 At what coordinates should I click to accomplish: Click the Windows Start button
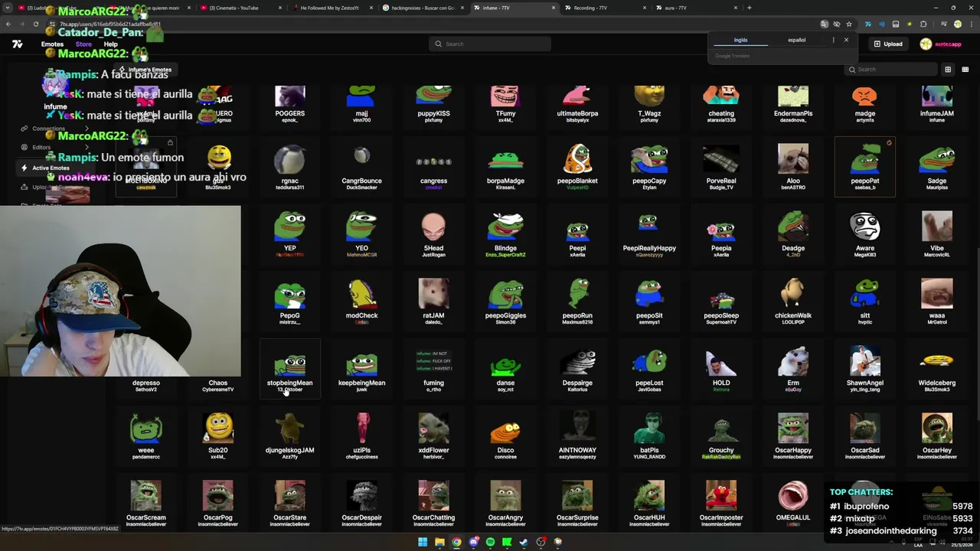click(422, 542)
